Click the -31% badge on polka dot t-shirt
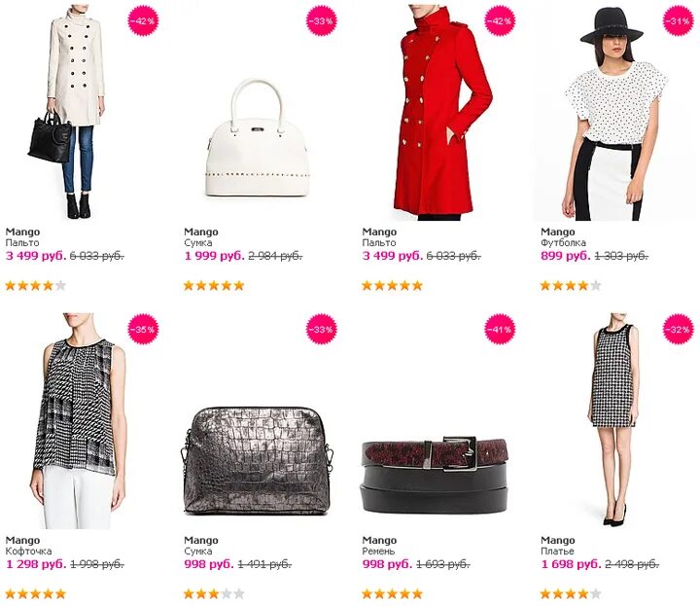The height and width of the screenshot is (606, 700). pos(679,20)
